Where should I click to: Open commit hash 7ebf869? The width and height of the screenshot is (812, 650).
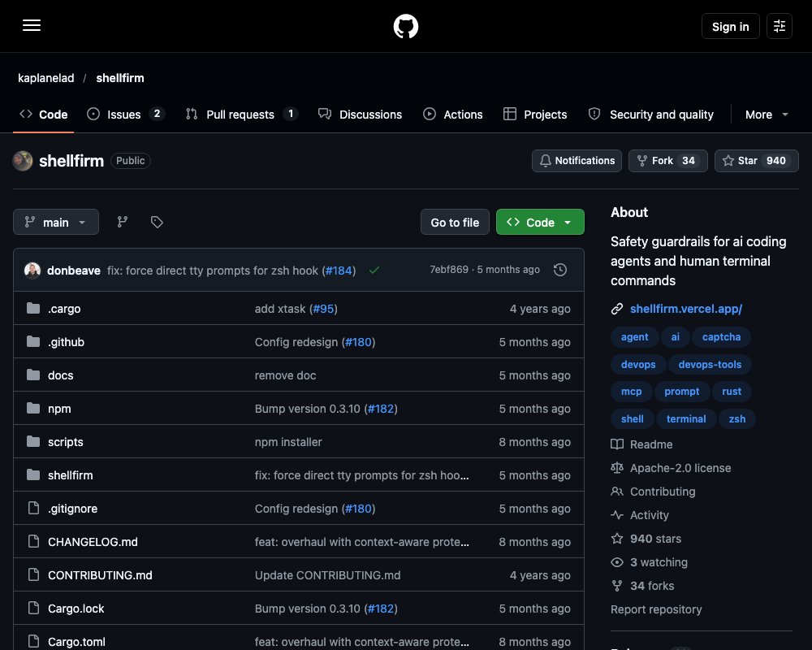click(x=448, y=270)
